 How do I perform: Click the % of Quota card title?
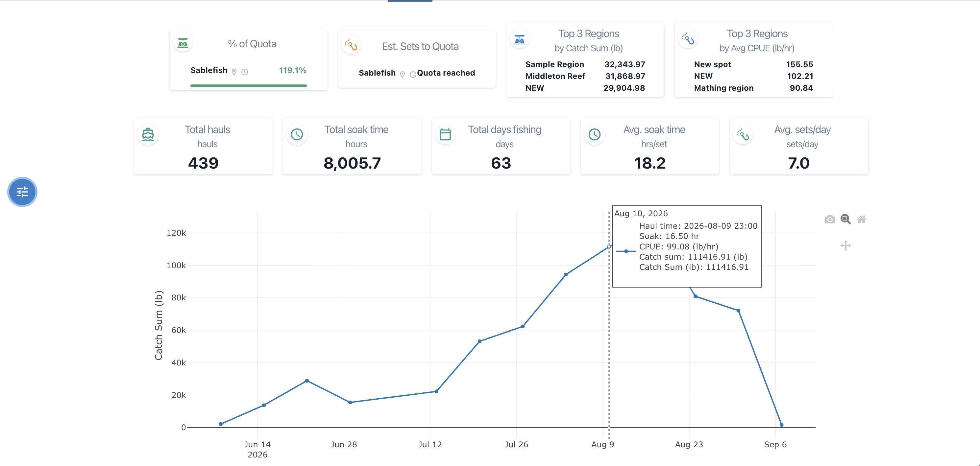tap(252, 44)
